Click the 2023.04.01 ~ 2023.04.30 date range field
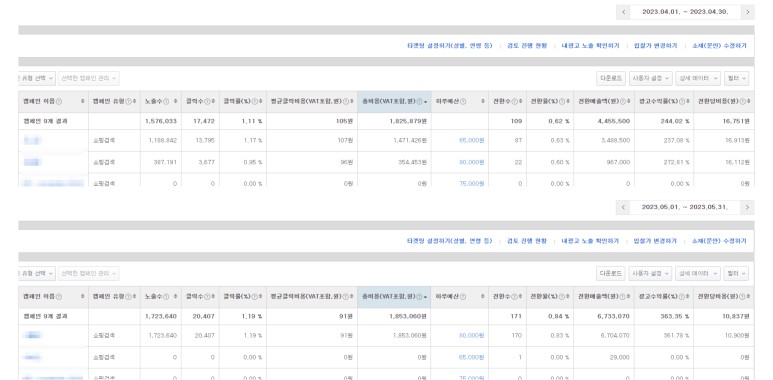This screenshot has width=773, height=380. click(x=685, y=12)
